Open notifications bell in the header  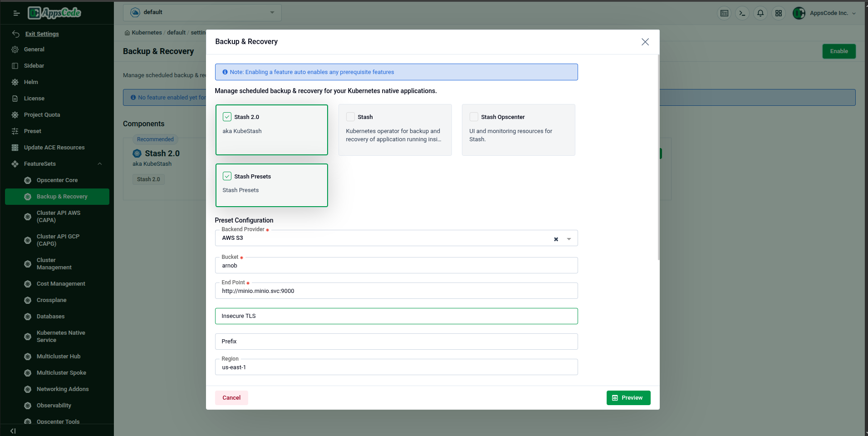point(760,13)
